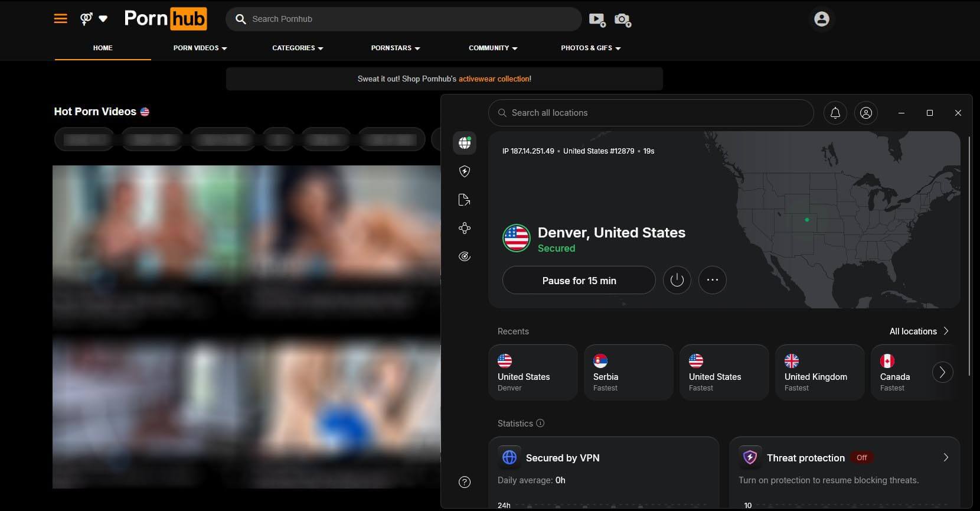
Task: Connect to recent Serbia Fastest location
Action: [x=629, y=373]
